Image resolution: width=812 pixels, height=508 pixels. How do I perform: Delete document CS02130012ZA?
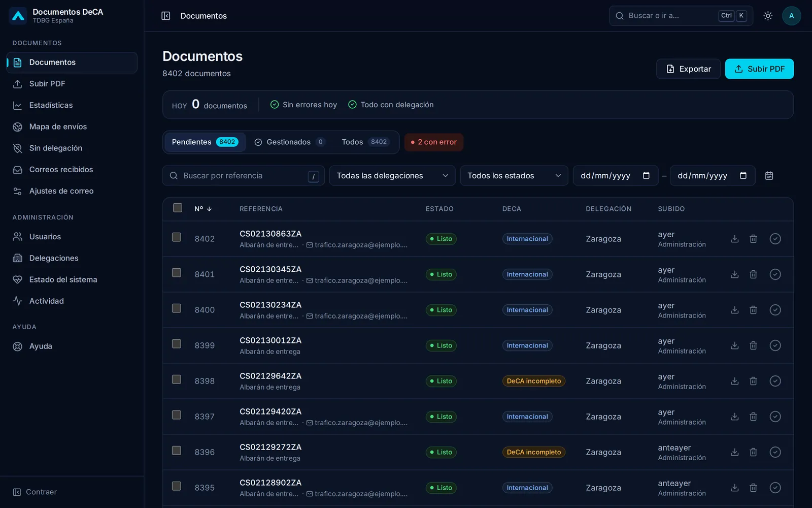point(753,345)
